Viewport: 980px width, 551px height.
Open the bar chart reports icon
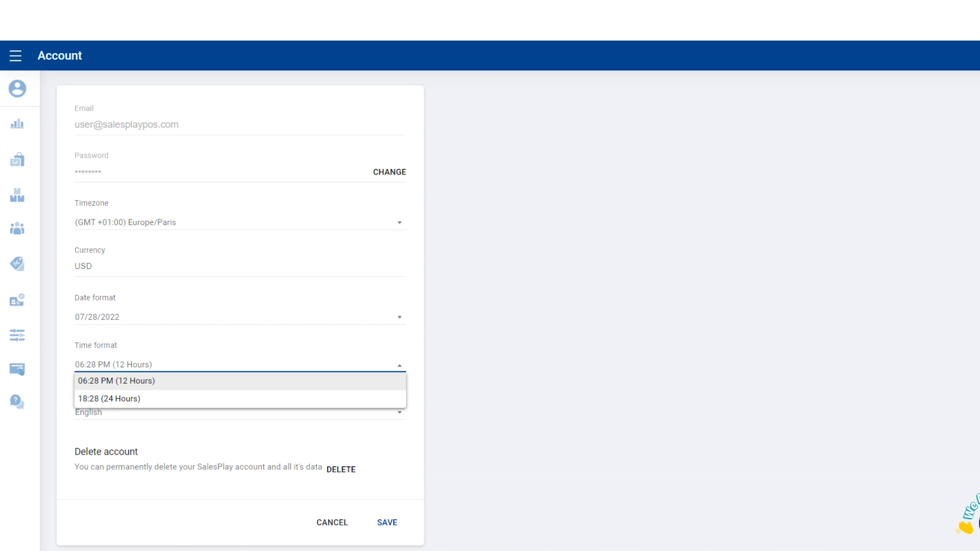[17, 124]
